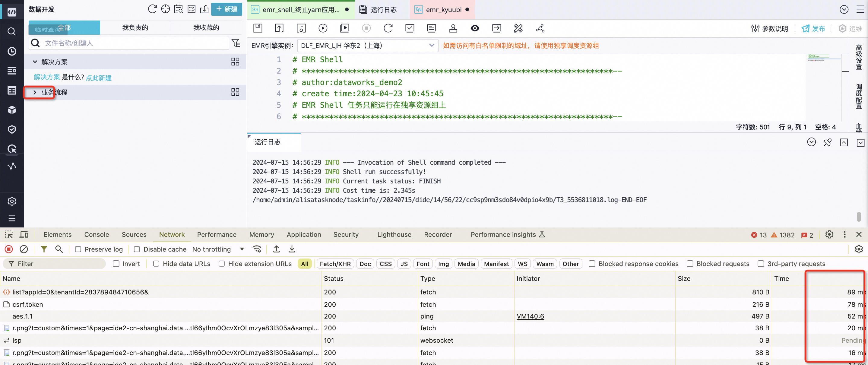Click the submit upload icon in toolbar
Viewport: 868px width, 365px height.
tap(279, 28)
